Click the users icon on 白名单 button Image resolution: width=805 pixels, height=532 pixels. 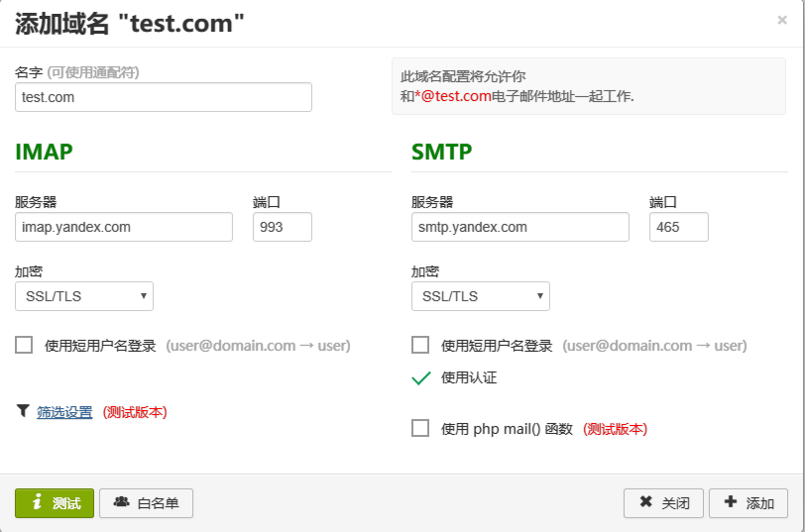coord(122,502)
